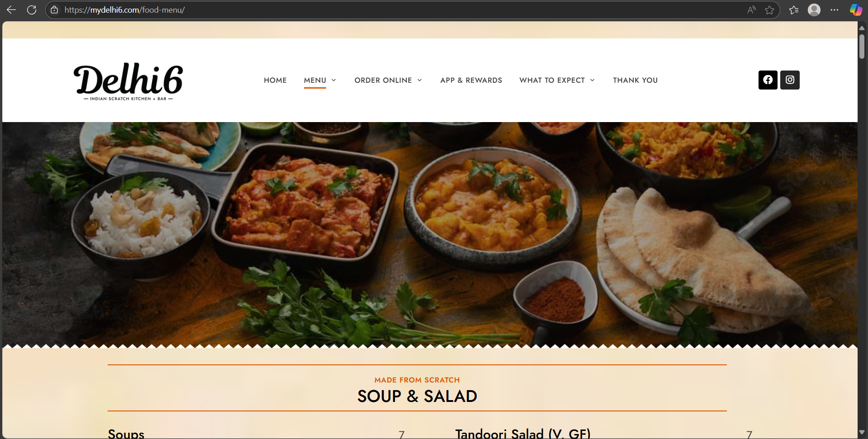Add this page to favorites star
Viewport: 868px width, 439px height.
pos(769,10)
